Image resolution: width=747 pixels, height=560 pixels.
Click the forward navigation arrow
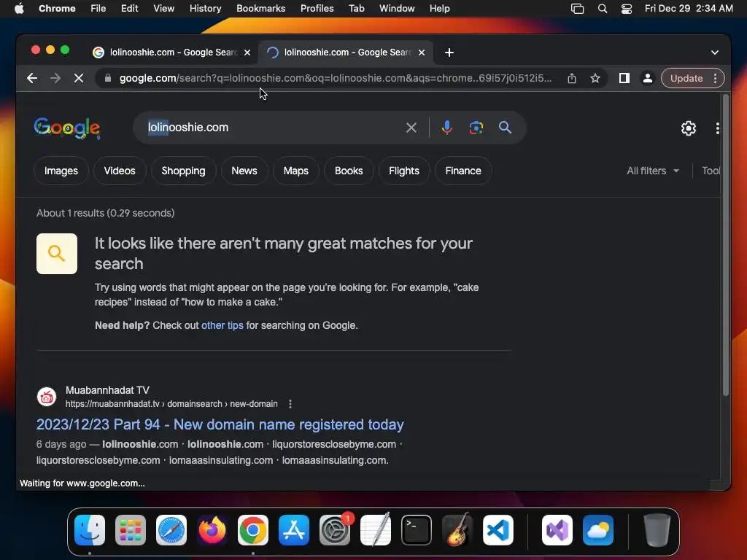55,78
